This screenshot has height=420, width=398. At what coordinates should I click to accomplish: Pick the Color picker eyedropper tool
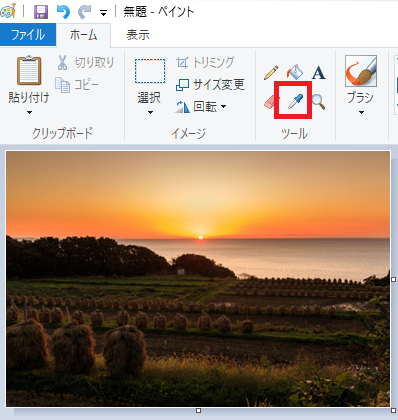coord(295,101)
